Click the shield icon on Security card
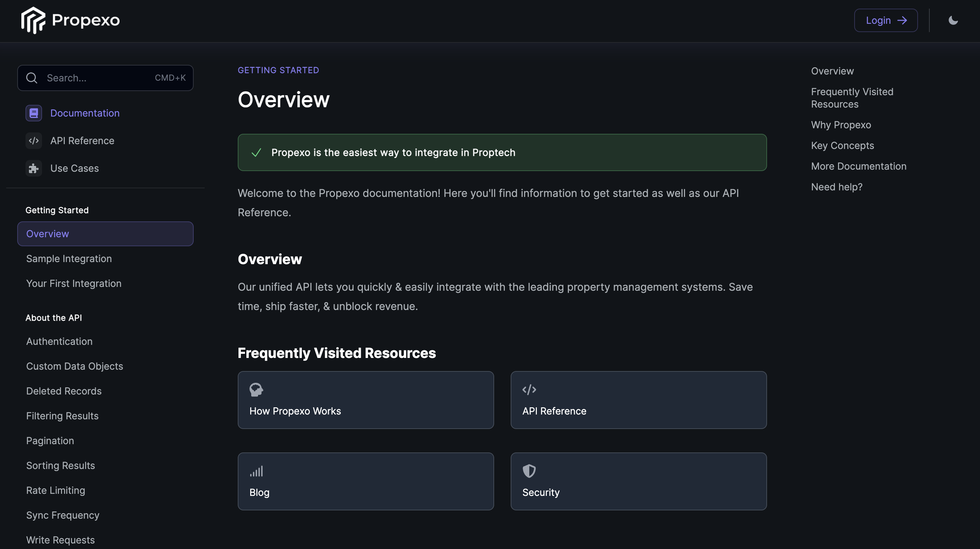The height and width of the screenshot is (549, 980). (x=529, y=471)
